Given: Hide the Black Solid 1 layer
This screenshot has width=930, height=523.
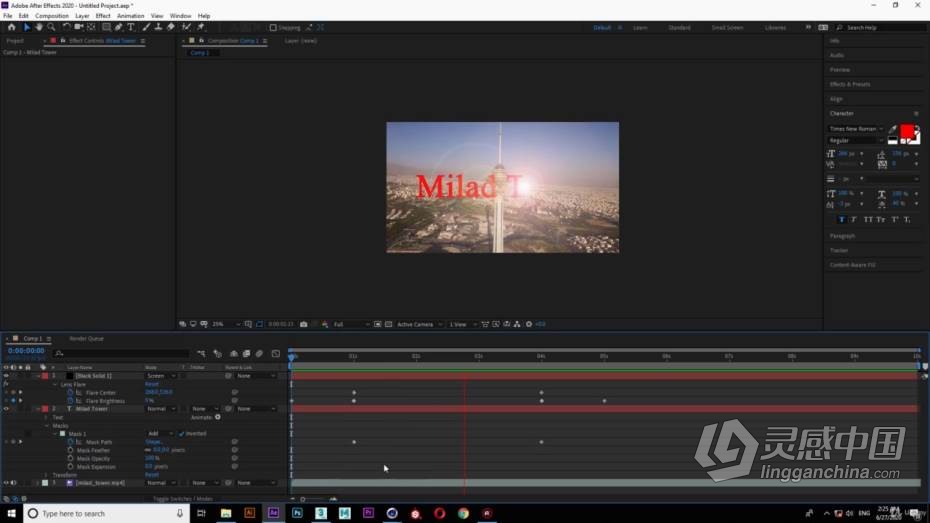Looking at the screenshot, I should 6,376.
